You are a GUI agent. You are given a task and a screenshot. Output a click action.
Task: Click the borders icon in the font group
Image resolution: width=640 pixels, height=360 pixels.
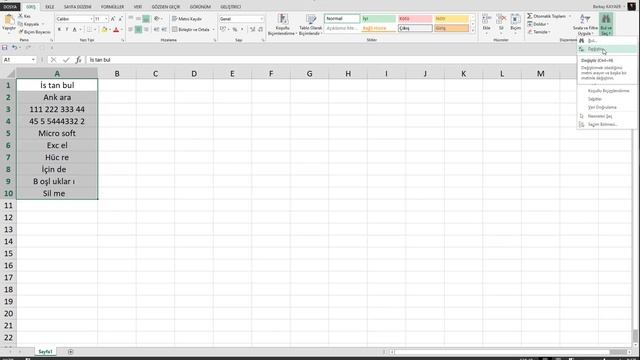[89, 29]
